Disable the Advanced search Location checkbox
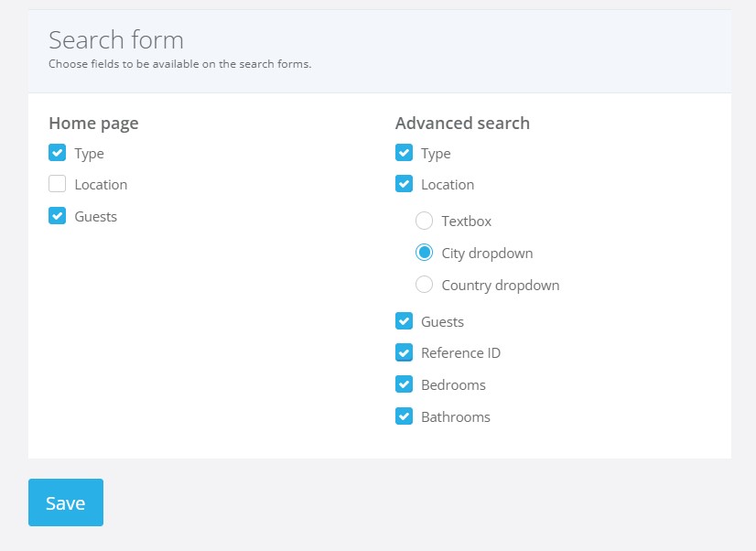This screenshot has width=756, height=551. 404,184
